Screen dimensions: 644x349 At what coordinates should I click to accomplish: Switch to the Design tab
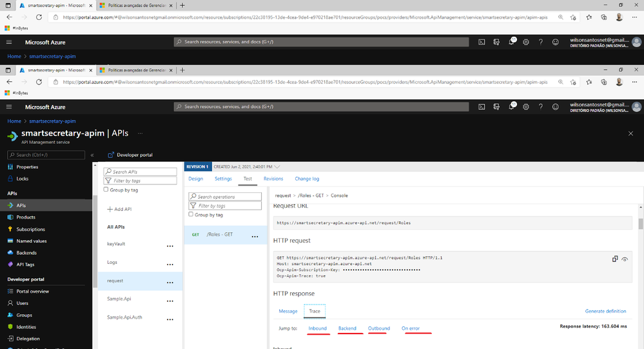pos(195,179)
